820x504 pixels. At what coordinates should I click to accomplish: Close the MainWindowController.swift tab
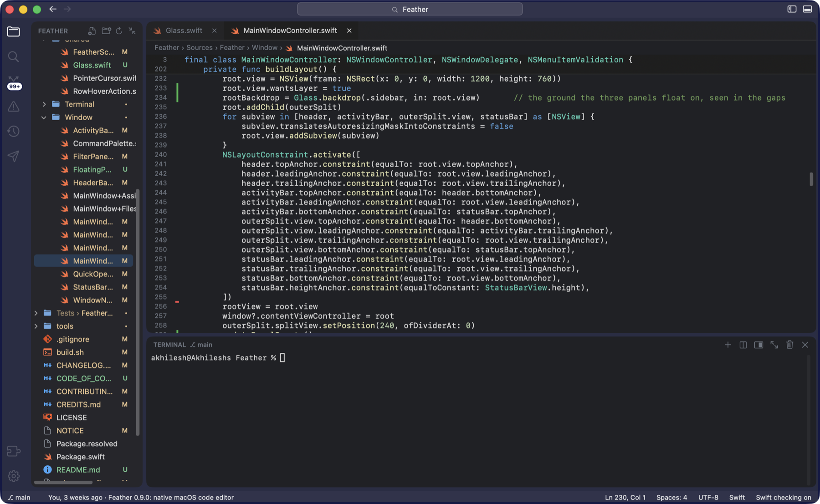pos(349,31)
